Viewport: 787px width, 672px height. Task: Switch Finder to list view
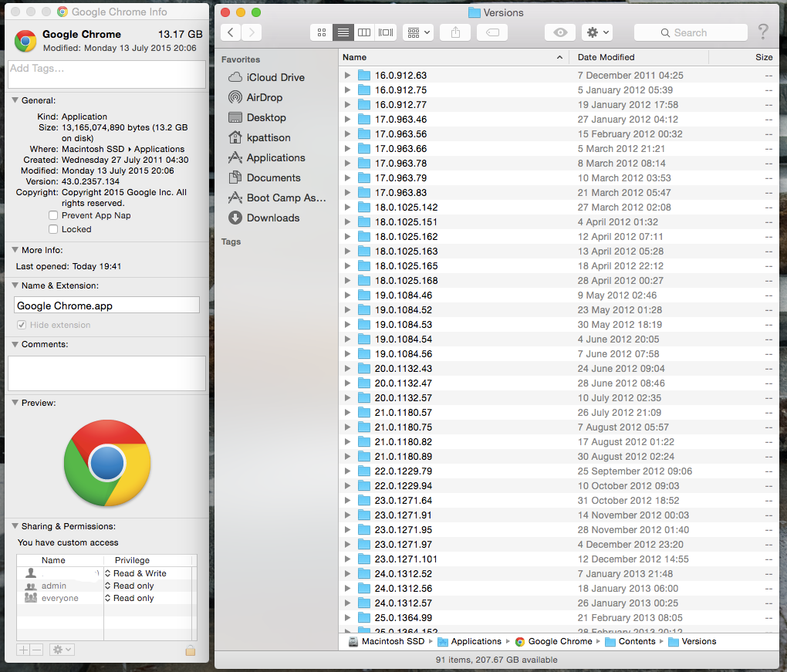click(343, 32)
